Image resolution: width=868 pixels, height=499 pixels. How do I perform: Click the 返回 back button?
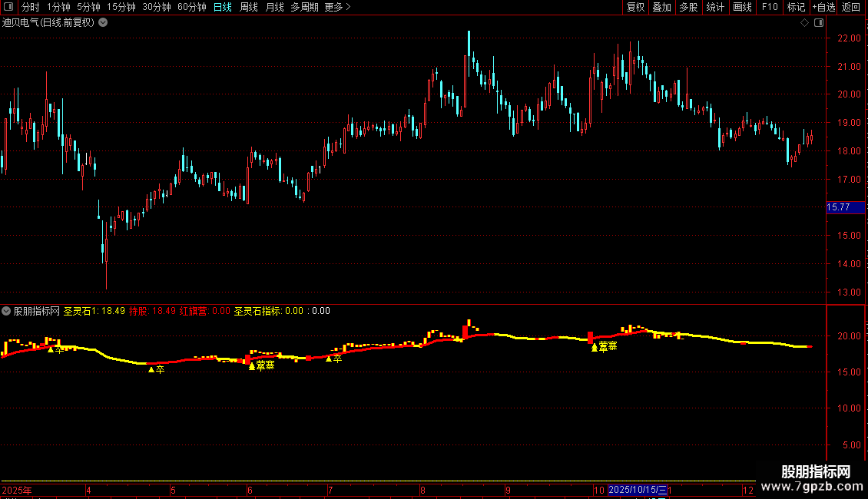click(x=851, y=7)
